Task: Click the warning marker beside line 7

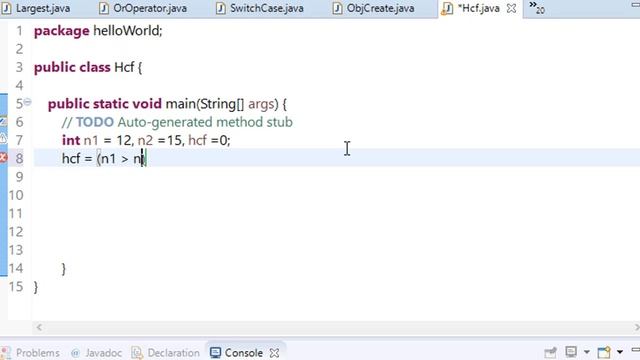Action: (3, 139)
